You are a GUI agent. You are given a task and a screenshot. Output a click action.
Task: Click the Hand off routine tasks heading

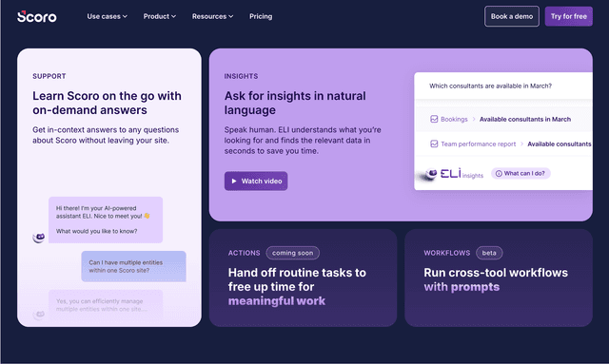pyautogui.click(x=297, y=287)
